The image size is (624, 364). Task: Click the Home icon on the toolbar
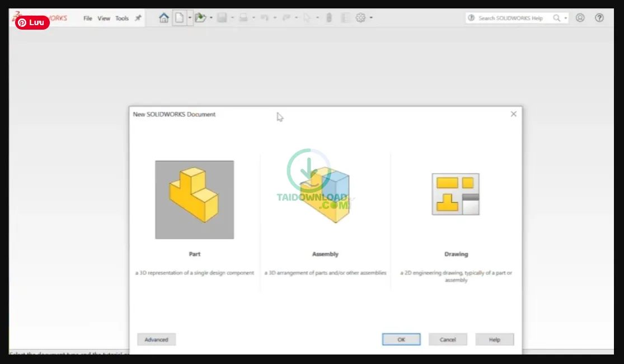click(163, 17)
